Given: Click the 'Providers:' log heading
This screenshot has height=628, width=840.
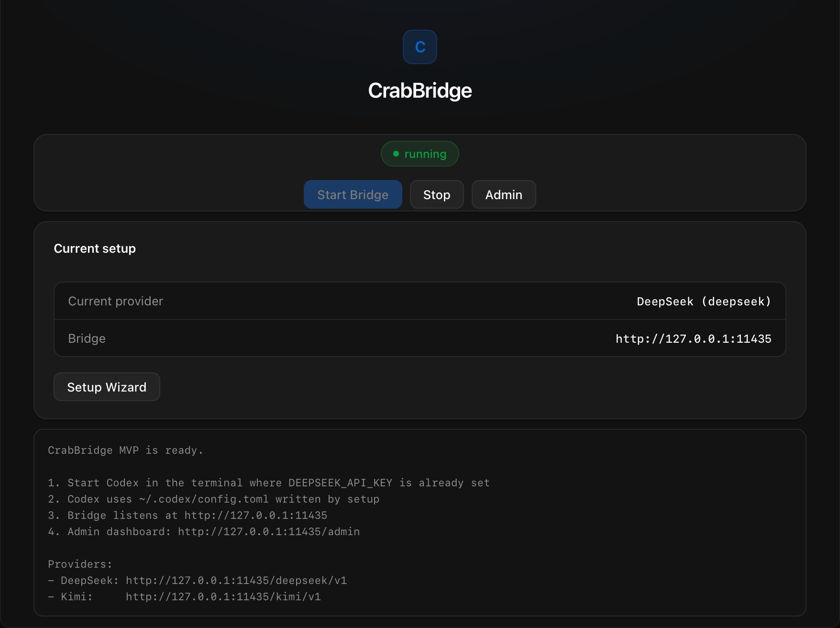Looking at the screenshot, I should point(80,564).
